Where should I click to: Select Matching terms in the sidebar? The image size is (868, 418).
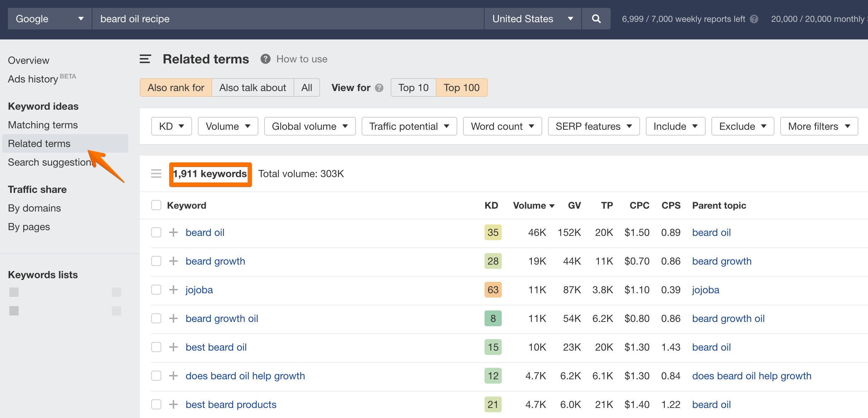[43, 125]
